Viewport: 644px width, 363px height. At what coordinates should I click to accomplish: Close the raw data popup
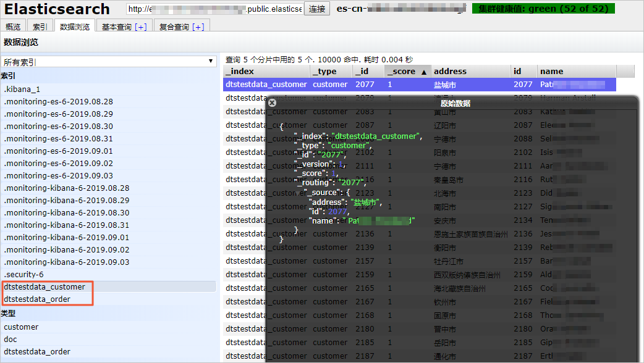point(272,103)
